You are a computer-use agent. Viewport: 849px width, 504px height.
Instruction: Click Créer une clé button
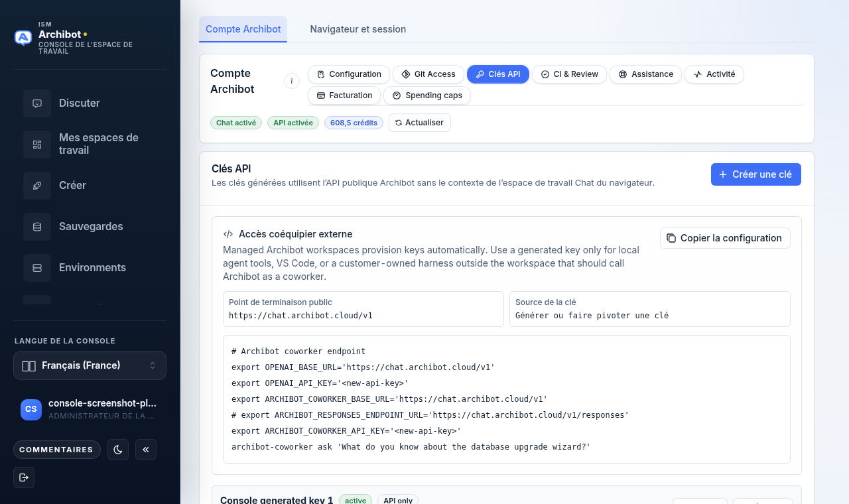(756, 174)
